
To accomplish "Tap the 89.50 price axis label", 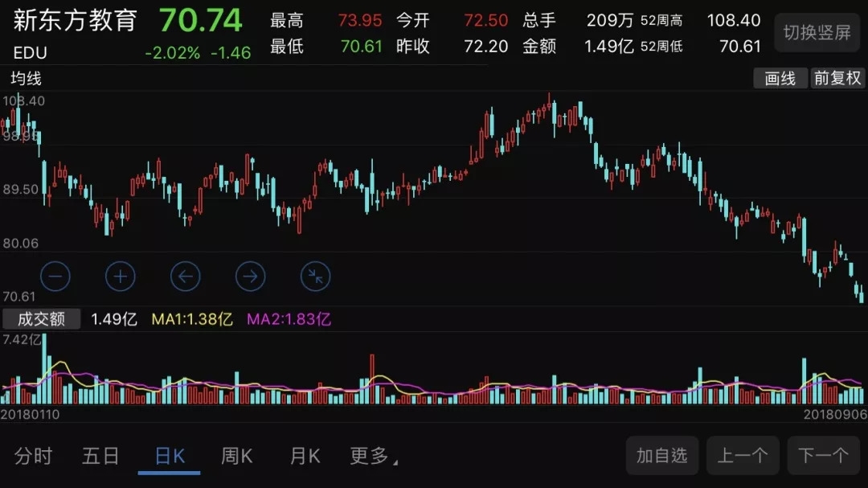I will tap(20, 190).
